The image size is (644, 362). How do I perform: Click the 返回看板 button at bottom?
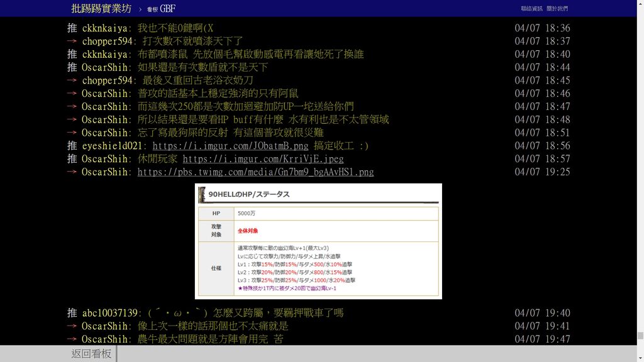pyautogui.click(x=91, y=354)
